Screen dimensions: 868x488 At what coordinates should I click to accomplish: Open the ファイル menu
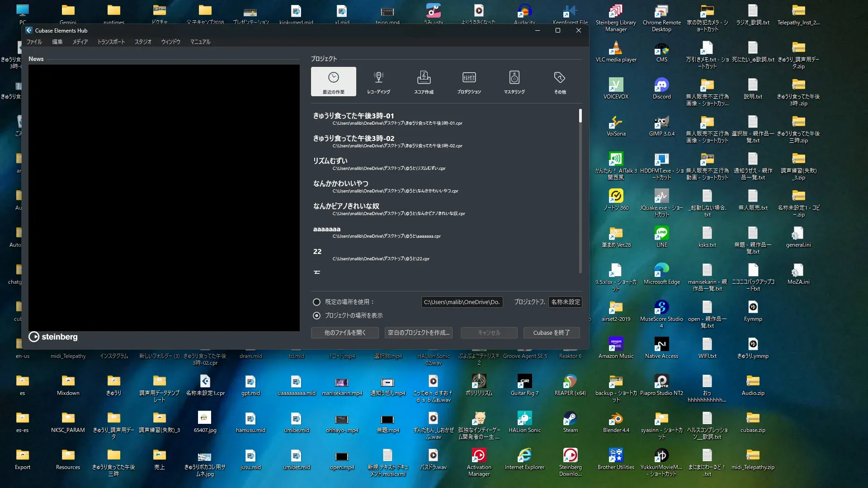(x=34, y=42)
